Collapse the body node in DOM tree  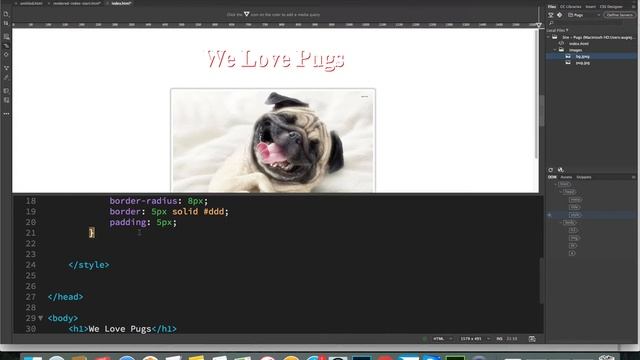(x=560, y=222)
